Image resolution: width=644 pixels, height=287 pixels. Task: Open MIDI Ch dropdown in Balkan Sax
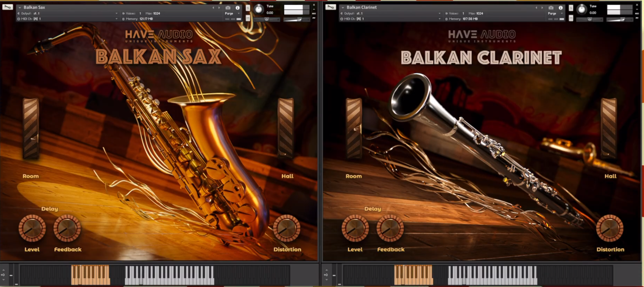(x=117, y=19)
